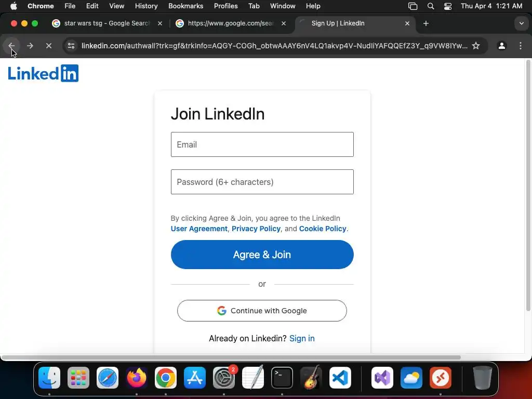Open the Profiles menu

coord(225,6)
